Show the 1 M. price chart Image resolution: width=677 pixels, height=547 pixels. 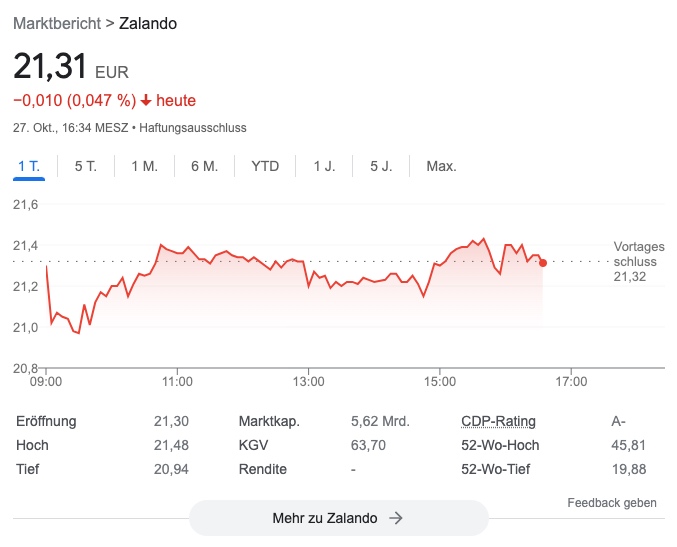144,166
